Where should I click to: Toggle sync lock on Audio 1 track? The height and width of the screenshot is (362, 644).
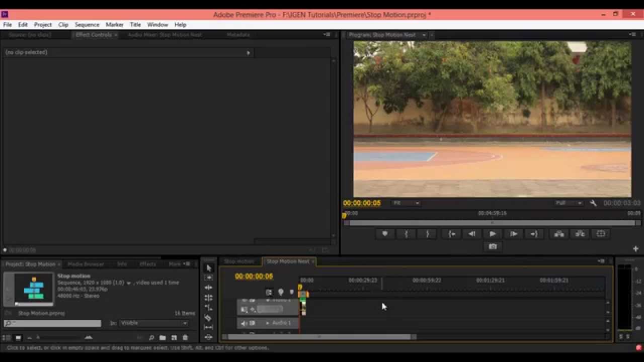(253, 323)
